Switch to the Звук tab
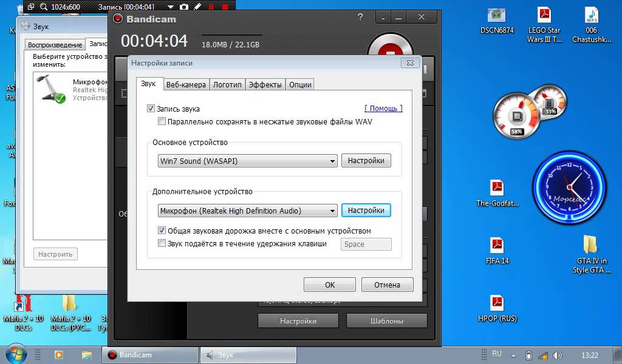The height and width of the screenshot is (364, 622). (x=148, y=84)
